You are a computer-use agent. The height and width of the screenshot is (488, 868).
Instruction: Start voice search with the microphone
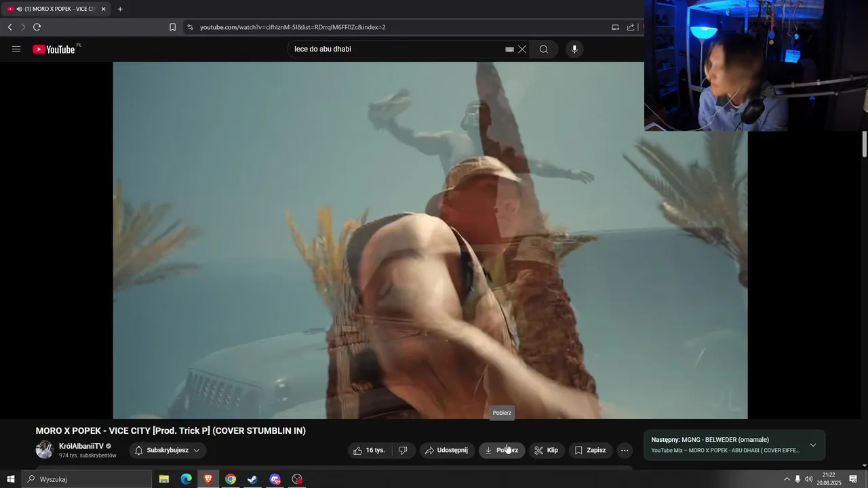click(x=574, y=49)
